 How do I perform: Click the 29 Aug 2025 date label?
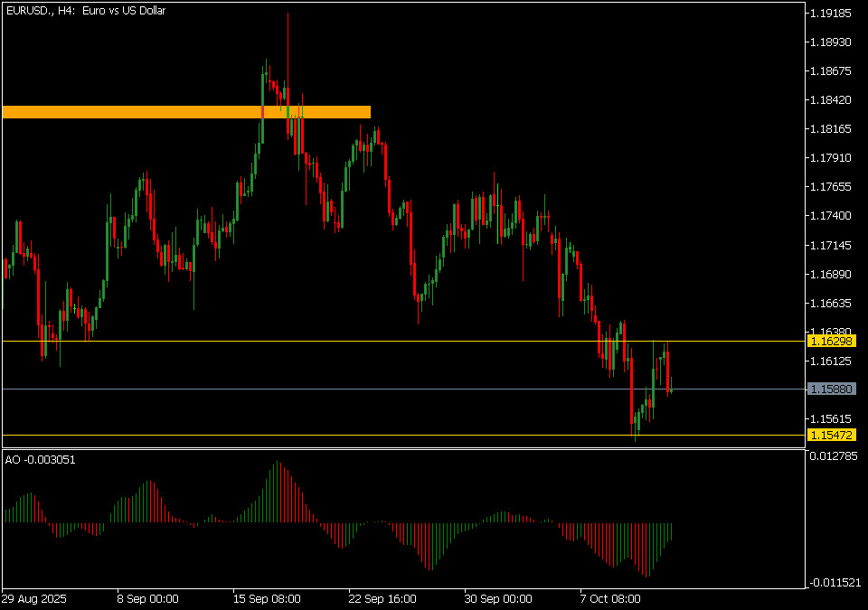(x=33, y=598)
